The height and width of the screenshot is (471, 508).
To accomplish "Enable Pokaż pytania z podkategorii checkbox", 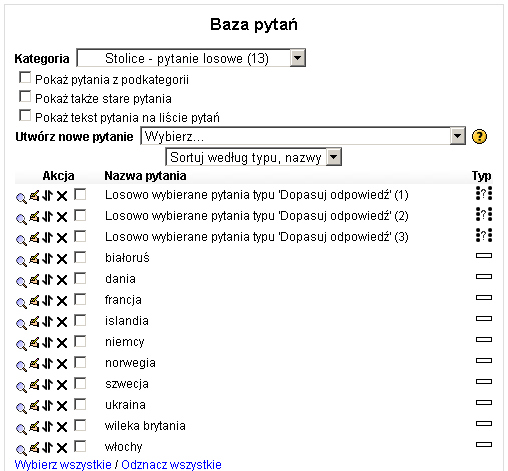I will pos(25,78).
